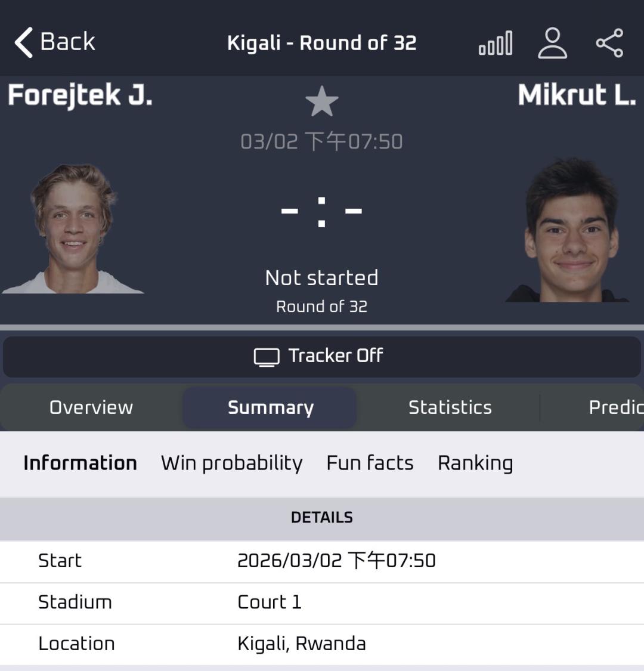
Task: Tap the Forejtek J. player photo
Action: pyautogui.click(x=73, y=230)
